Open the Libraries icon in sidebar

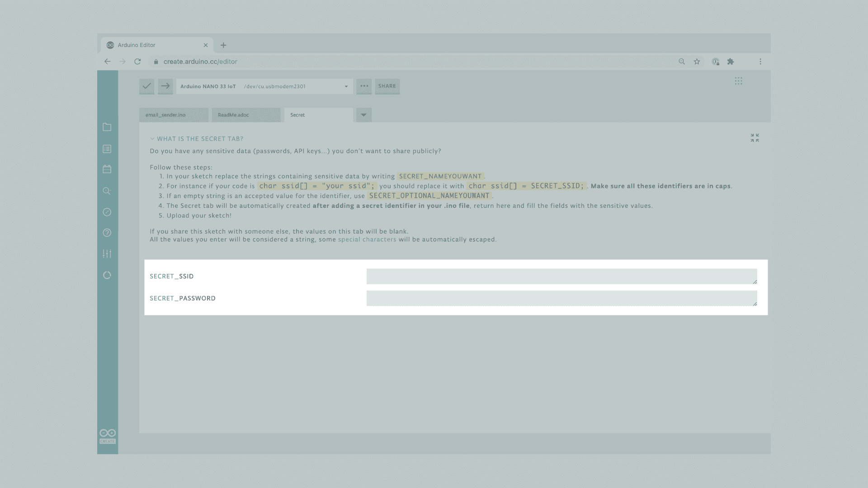coord(107,169)
